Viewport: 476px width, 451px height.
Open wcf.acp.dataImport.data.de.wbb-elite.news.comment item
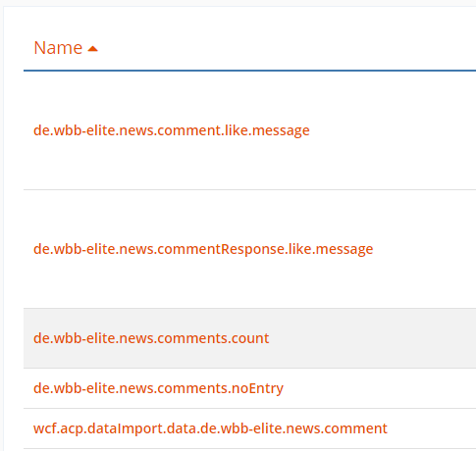[210, 428]
